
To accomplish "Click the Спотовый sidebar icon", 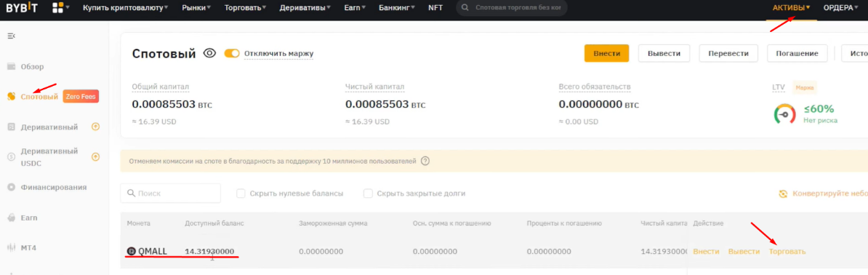I will click(11, 97).
